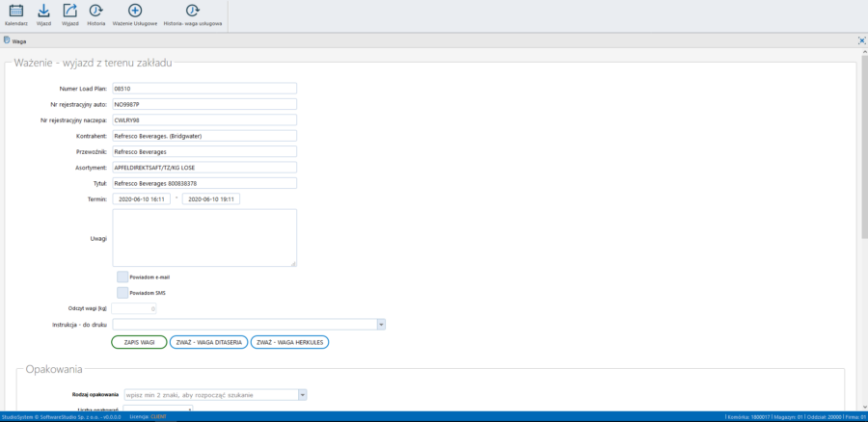Click heading Ważenie - wyjazd z terenu zakładu
The width and height of the screenshot is (868, 422).
click(x=93, y=63)
